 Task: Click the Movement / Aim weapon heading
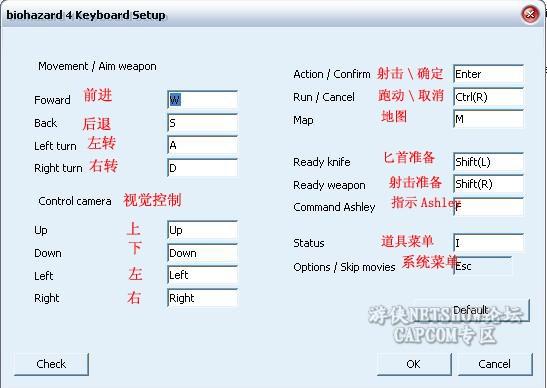(97, 66)
